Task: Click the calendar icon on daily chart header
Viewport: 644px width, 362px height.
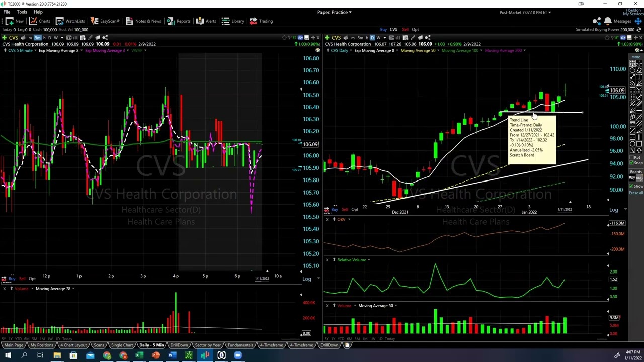Action: 406,37
